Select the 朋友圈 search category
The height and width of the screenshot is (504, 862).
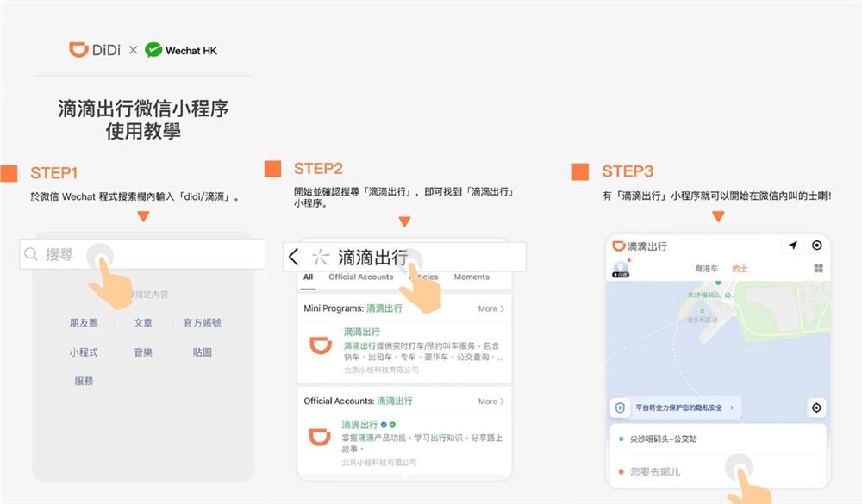point(84,322)
